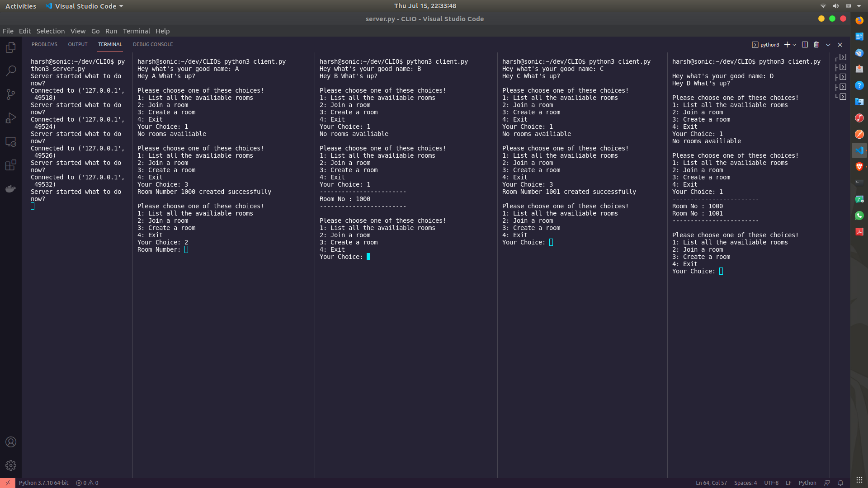Image resolution: width=868 pixels, height=488 pixels.
Task: Select the UTF-8 encoding in the status bar
Action: (x=772, y=483)
